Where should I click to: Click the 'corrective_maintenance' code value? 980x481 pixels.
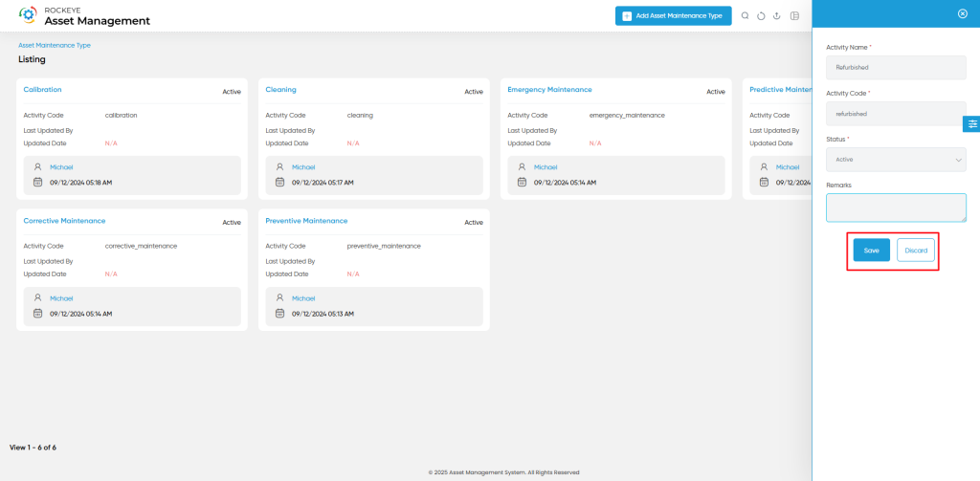(x=142, y=246)
